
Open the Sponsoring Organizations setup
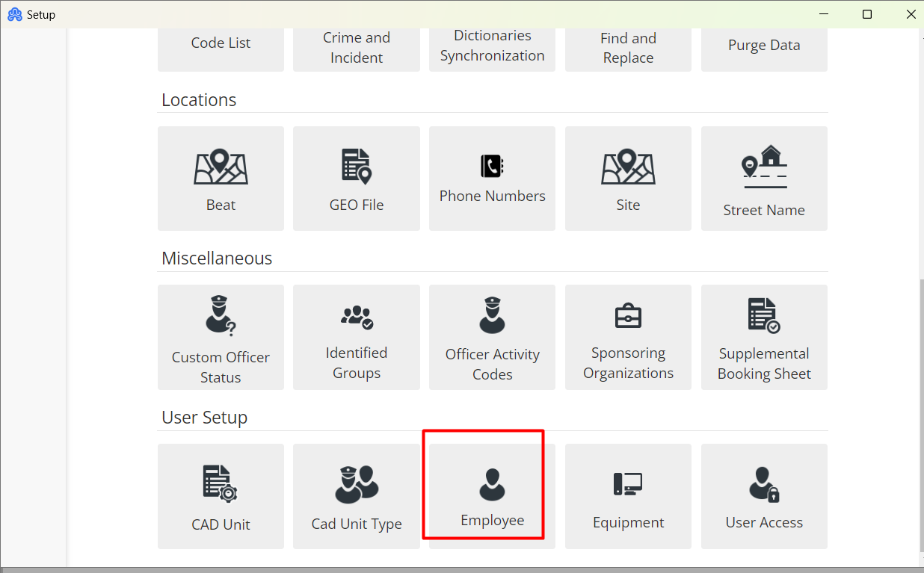(x=628, y=337)
